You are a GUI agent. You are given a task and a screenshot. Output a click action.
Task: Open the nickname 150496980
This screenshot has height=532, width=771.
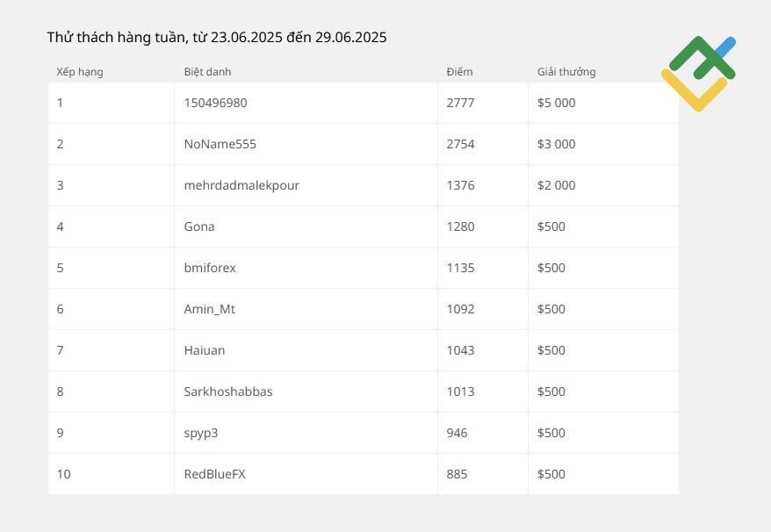(215, 103)
